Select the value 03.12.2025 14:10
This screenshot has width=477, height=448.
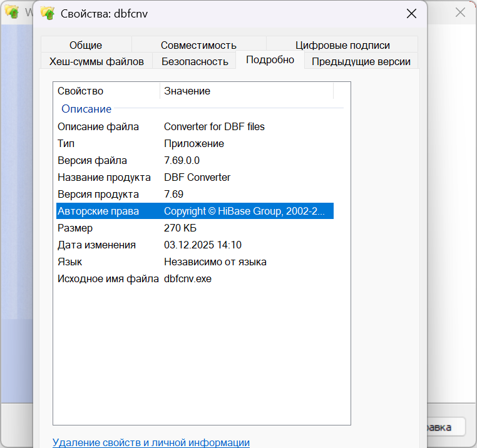(x=203, y=245)
